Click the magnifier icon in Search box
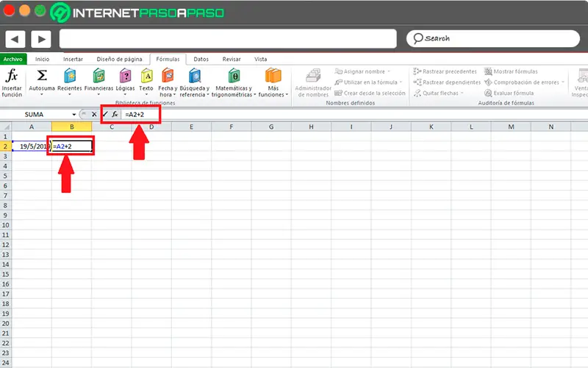Viewport: 588px width, 368px height. pyautogui.click(x=417, y=38)
